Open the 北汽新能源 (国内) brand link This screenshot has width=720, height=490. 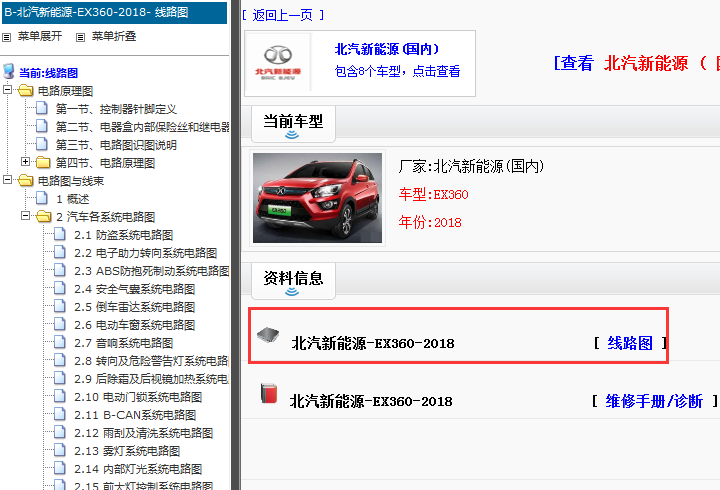pos(387,49)
